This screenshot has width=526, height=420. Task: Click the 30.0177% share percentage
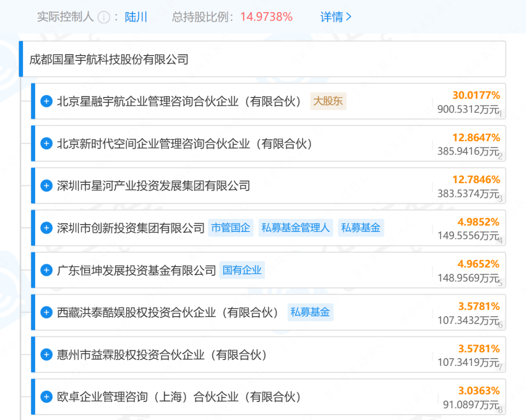[476, 95]
